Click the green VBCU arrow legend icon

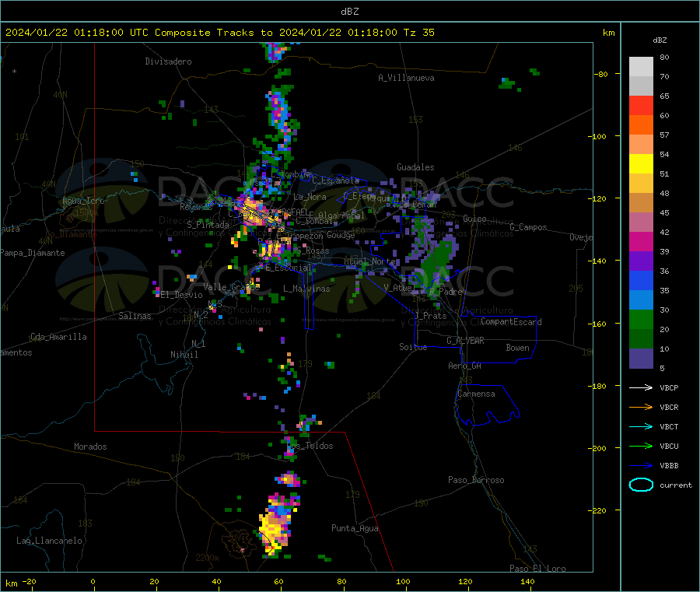click(x=641, y=446)
